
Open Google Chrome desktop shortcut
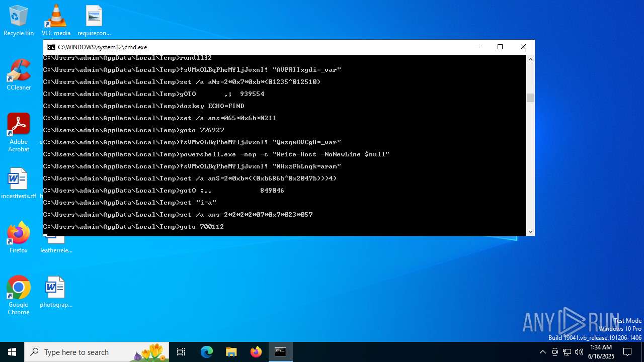click(x=19, y=296)
